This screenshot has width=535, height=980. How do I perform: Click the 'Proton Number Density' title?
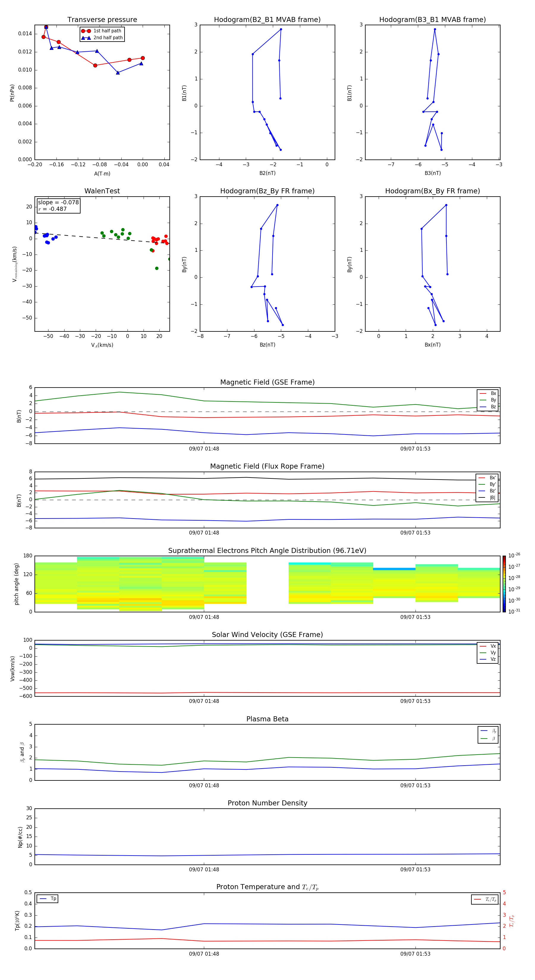coord(267,803)
